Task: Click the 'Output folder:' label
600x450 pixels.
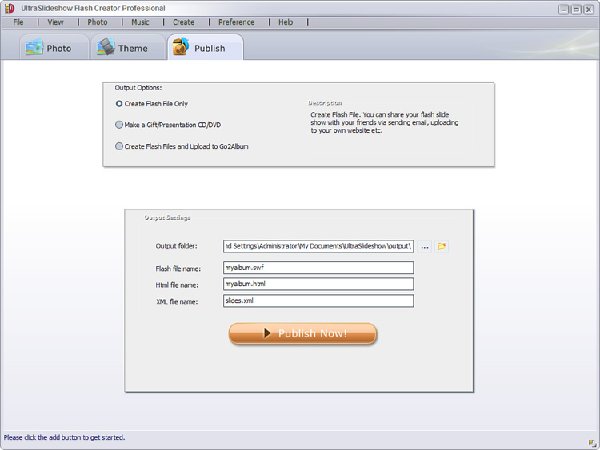Action: [176, 246]
